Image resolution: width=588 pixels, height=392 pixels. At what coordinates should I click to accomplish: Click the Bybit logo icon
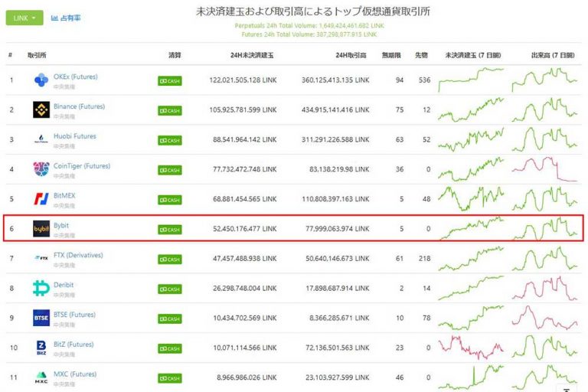coord(41,229)
